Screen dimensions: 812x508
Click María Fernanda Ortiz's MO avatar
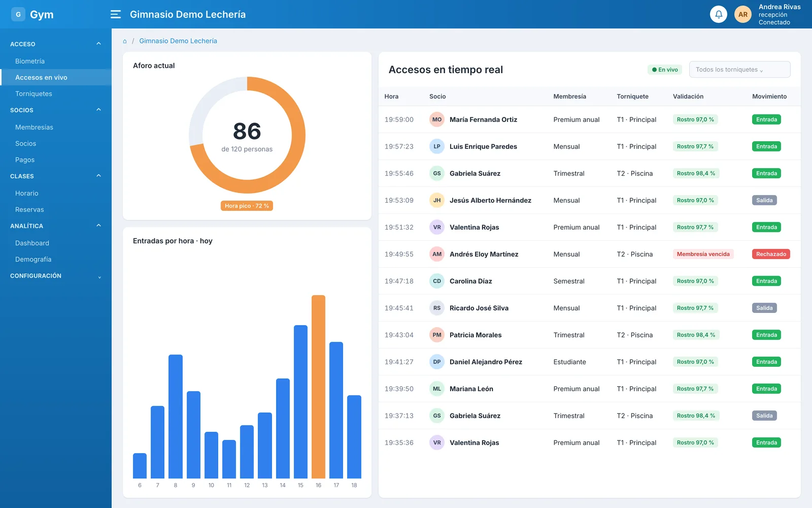437,119
